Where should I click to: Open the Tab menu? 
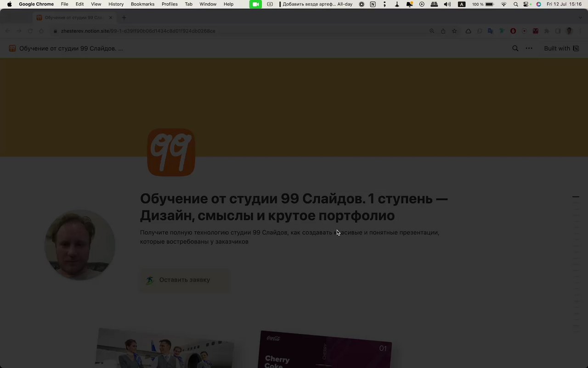pyautogui.click(x=189, y=4)
